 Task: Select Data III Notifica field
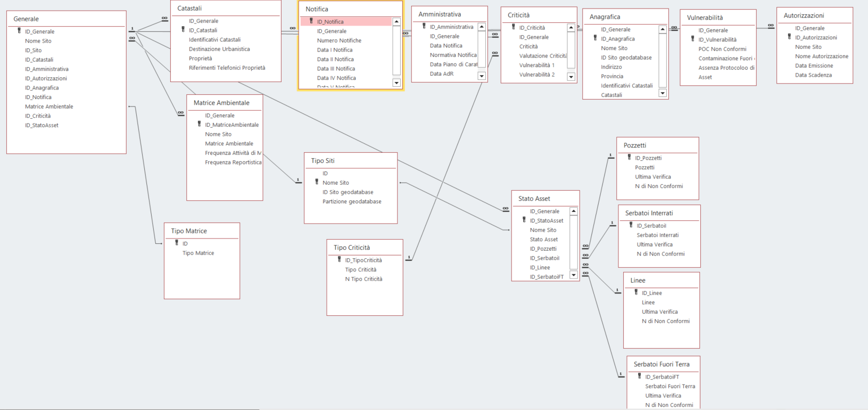pyautogui.click(x=336, y=69)
